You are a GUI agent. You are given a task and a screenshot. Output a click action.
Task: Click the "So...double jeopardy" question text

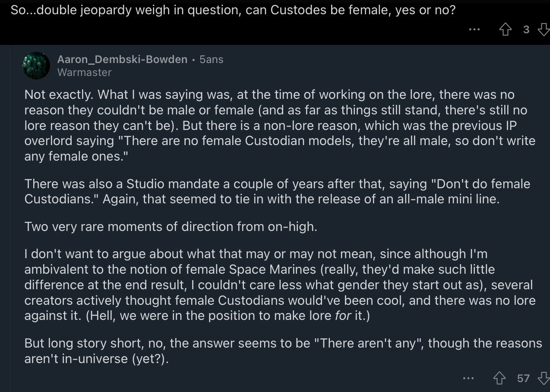233,10
